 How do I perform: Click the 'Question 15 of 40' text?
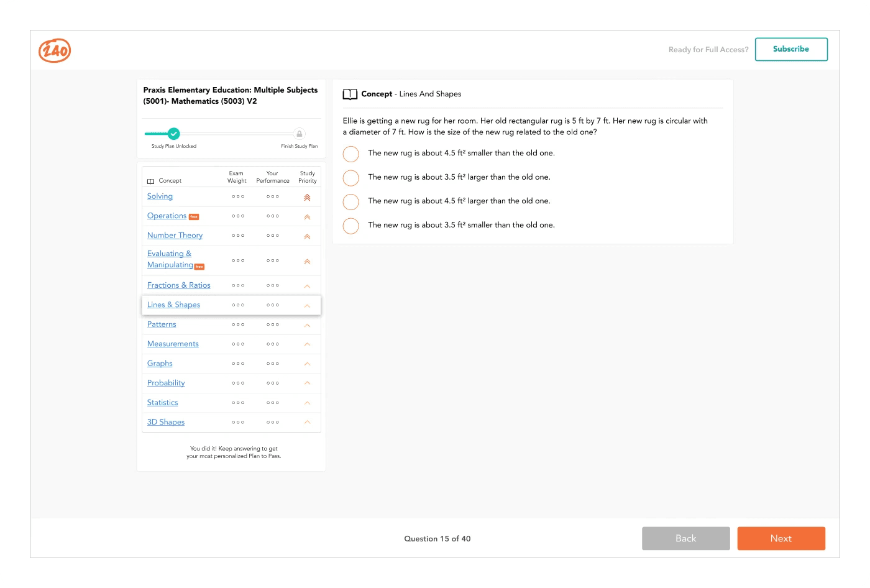click(x=437, y=539)
